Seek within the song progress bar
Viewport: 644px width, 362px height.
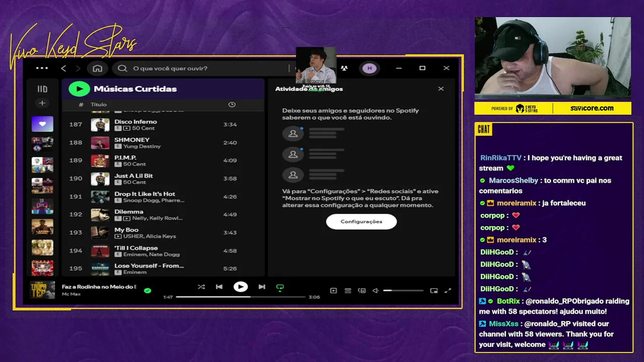240,297
